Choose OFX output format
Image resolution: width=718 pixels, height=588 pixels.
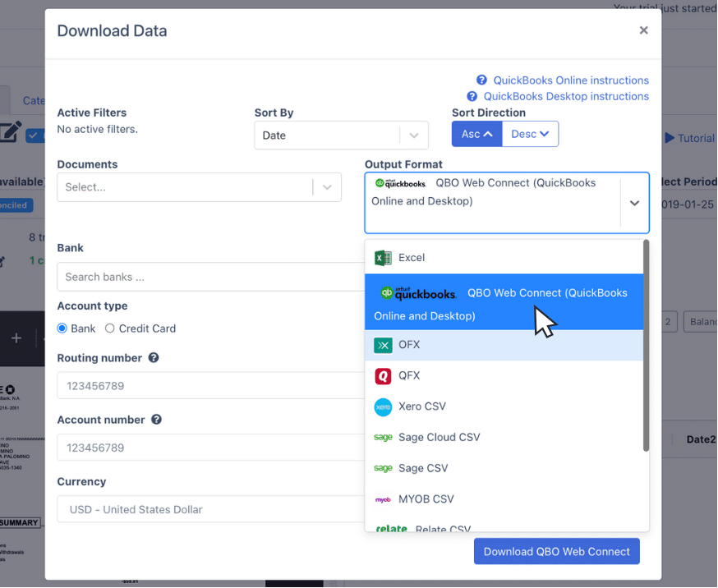pyautogui.click(x=504, y=345)
